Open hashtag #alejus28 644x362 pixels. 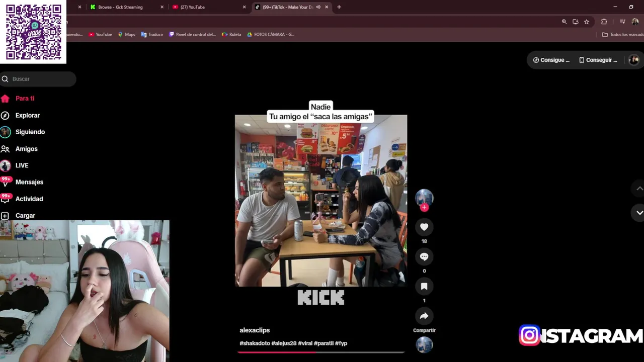pyautogui.click(x=284, y=343)
